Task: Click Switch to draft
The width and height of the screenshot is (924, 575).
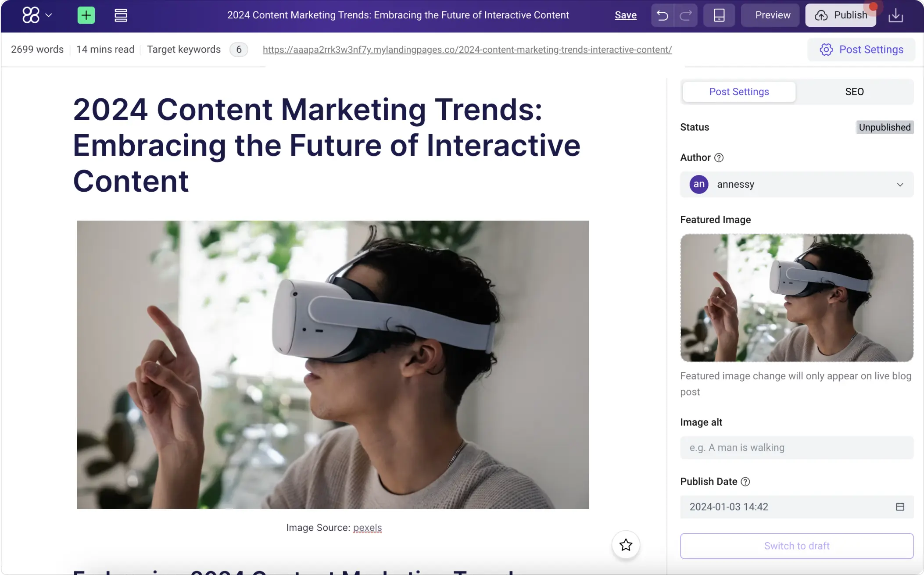Action: tap(796, 546)
